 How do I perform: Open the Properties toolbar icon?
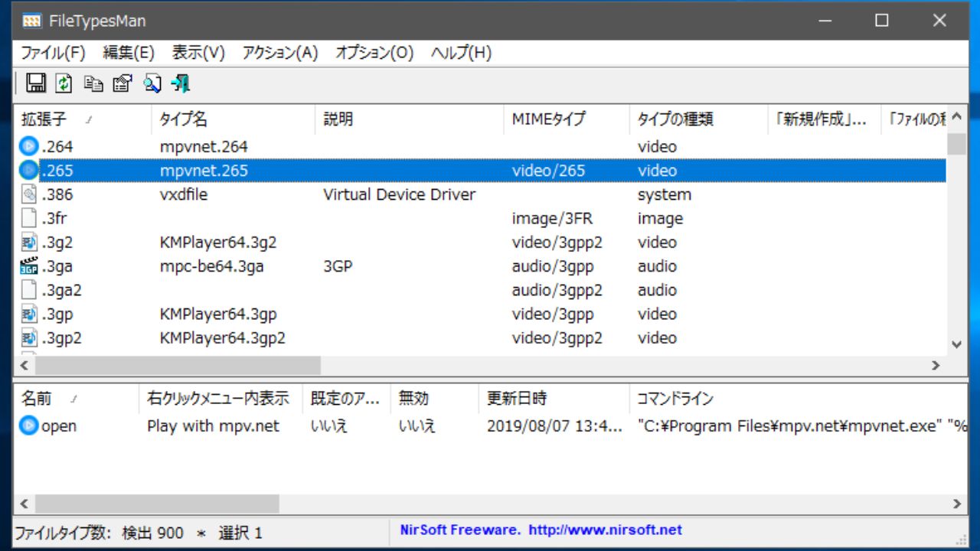point(122,83)
